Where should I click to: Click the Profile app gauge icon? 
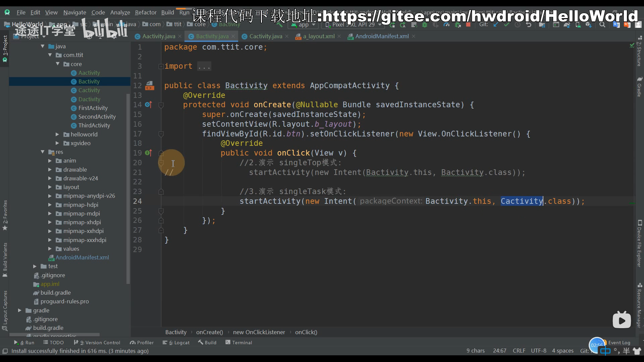(446, 25)
